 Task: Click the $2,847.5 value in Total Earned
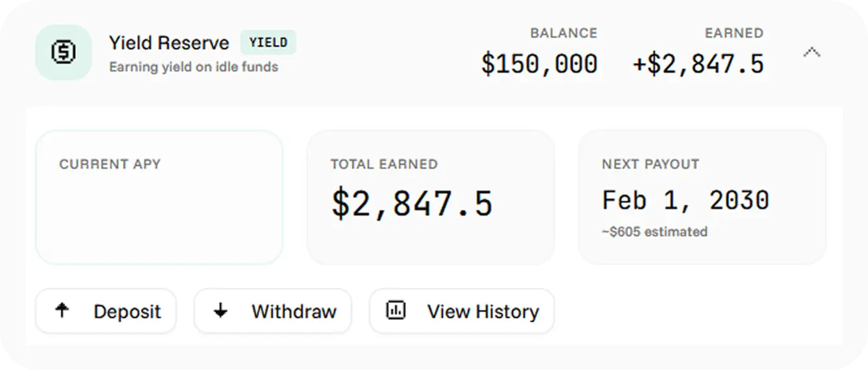[x=412, y=203]
